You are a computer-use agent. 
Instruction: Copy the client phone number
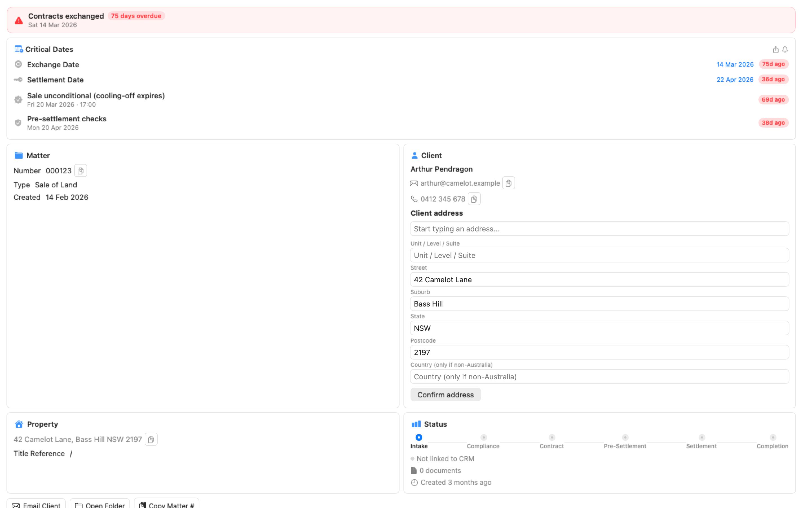pos(474,199)
